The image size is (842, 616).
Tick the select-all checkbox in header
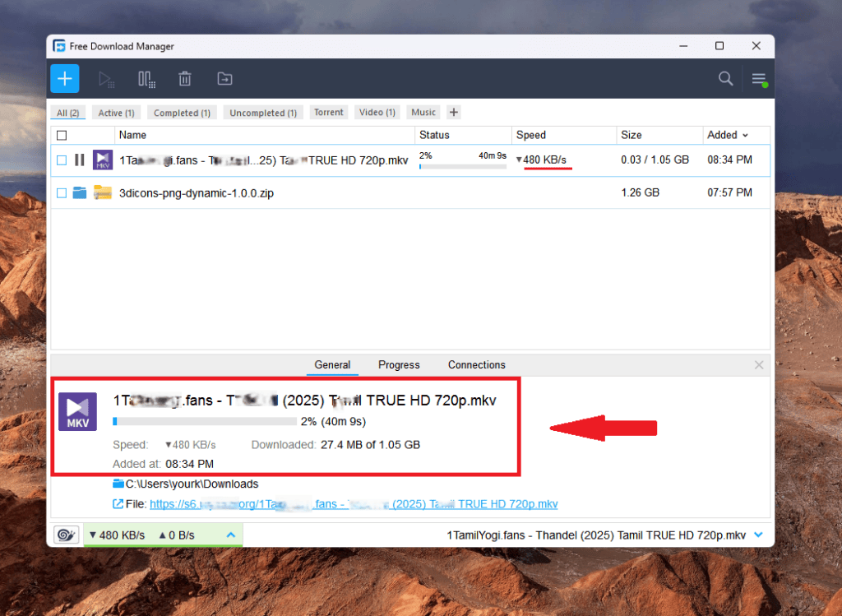tap(62, 136)
